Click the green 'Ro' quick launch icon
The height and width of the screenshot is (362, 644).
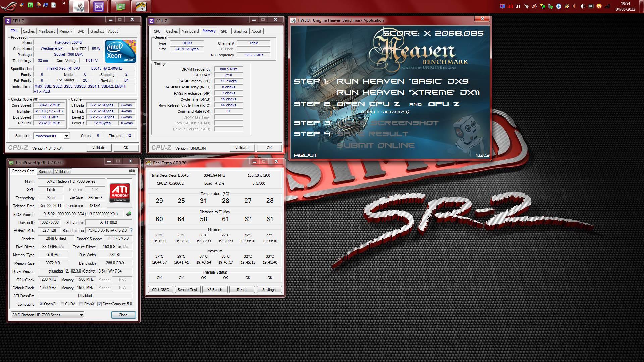30,5
